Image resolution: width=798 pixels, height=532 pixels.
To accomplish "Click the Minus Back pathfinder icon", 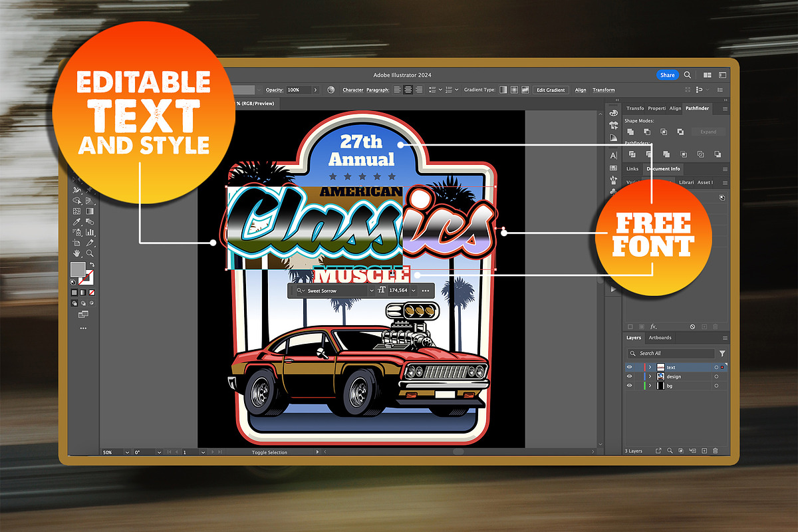I will pos(718,154).
